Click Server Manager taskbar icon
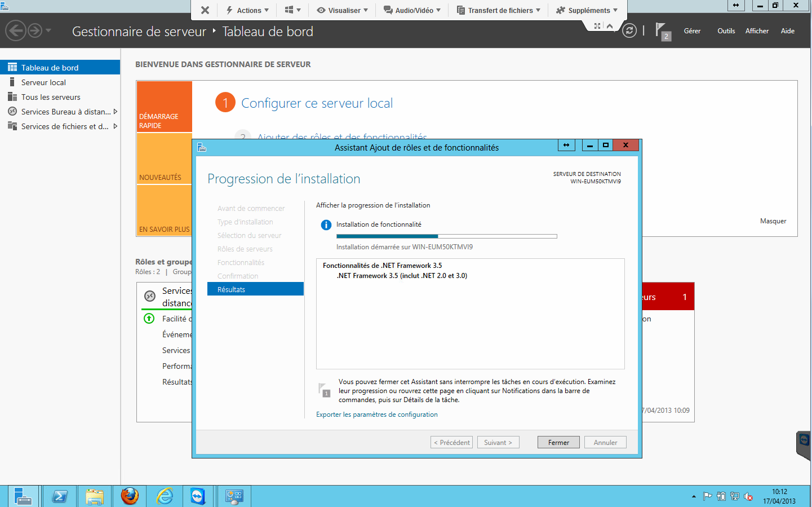Screen dimensions: 812x507 tap(23, 496)
